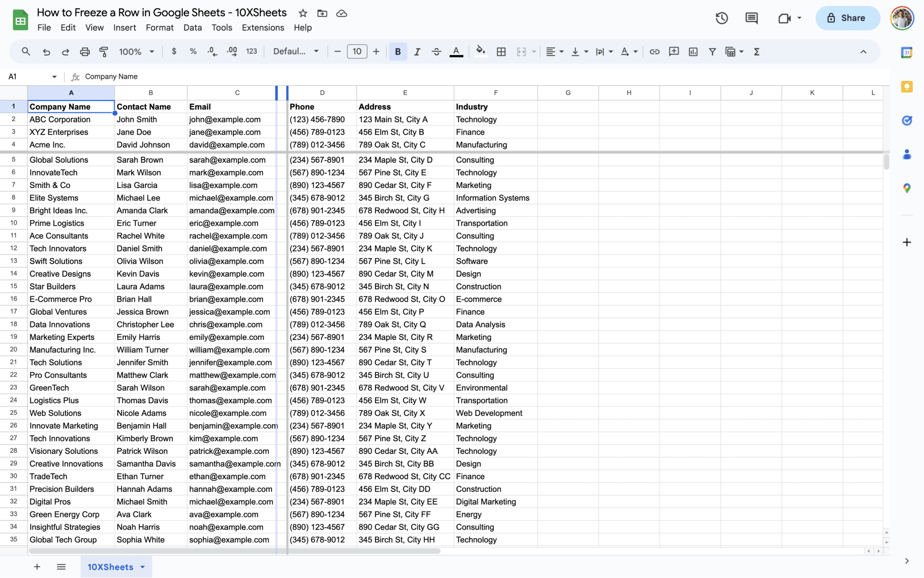Screen dimensions: 924x578
Task: Open the fill color bucket picker
Action: pos(480,51)
